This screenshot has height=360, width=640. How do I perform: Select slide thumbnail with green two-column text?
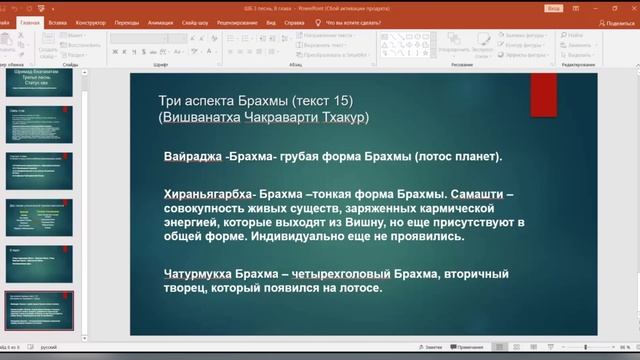pyautogui.click(x=39, y=218)
